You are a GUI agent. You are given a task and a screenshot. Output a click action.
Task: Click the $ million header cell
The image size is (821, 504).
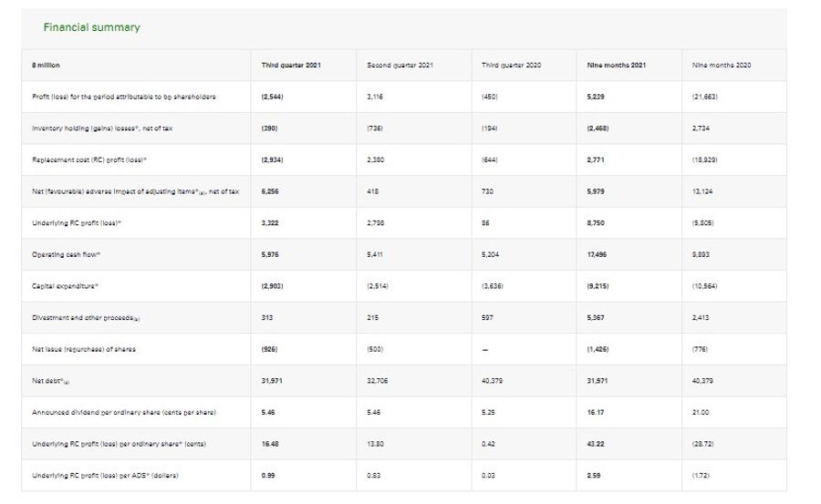tap(47, 66)
